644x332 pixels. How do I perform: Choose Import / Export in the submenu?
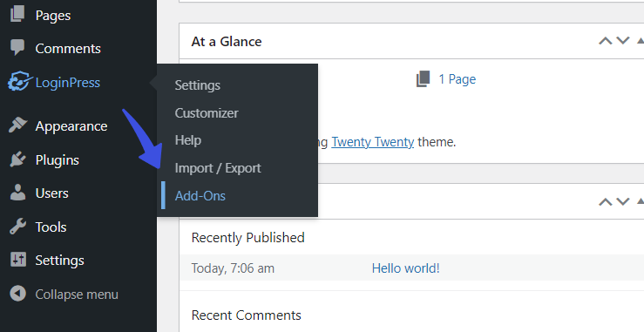[x=218, y=168]
